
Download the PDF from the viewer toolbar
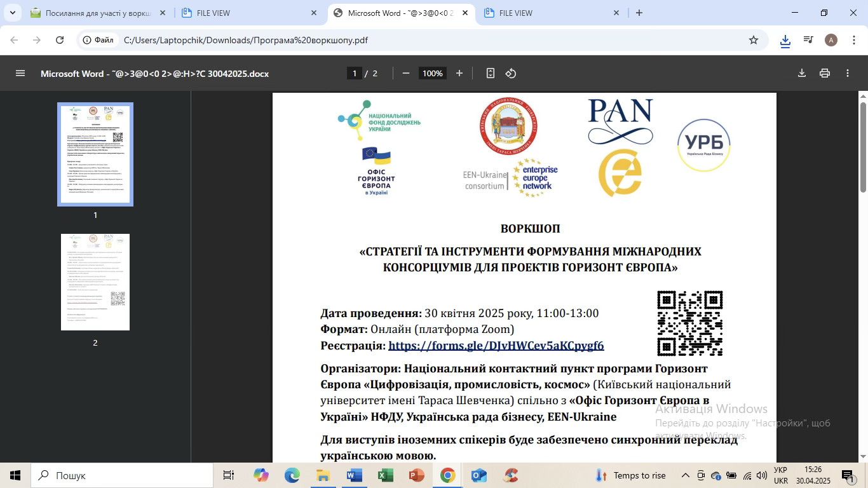coord(802,73)
